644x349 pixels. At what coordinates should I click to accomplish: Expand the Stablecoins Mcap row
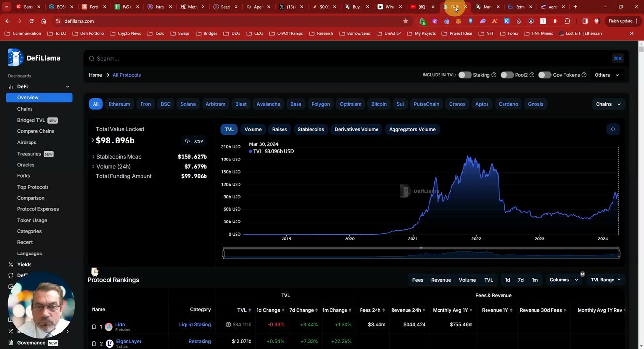[x=93, y=157]
